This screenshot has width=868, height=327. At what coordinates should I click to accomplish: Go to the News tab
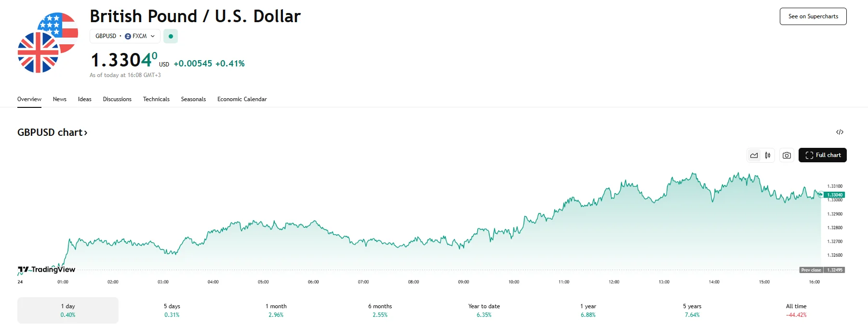pyautogui.click(x=60, y=99)
